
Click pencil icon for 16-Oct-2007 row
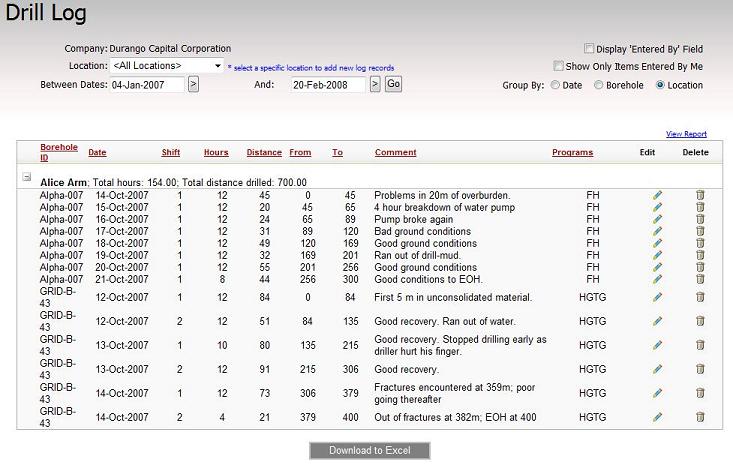click(657, 219)
